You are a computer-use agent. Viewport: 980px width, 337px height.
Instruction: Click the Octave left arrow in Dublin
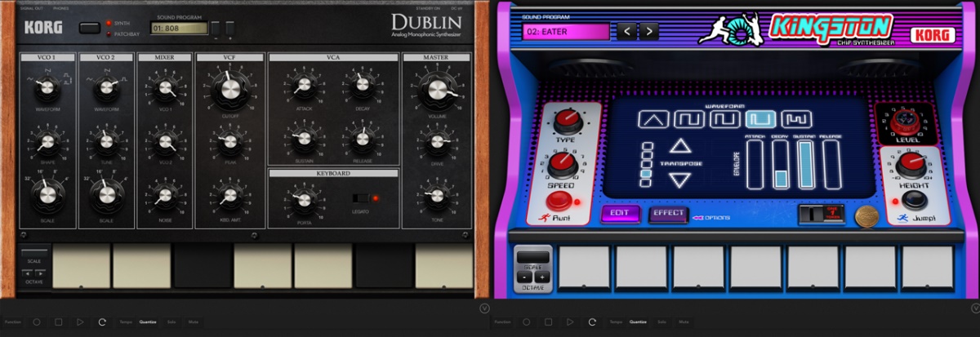29,273
